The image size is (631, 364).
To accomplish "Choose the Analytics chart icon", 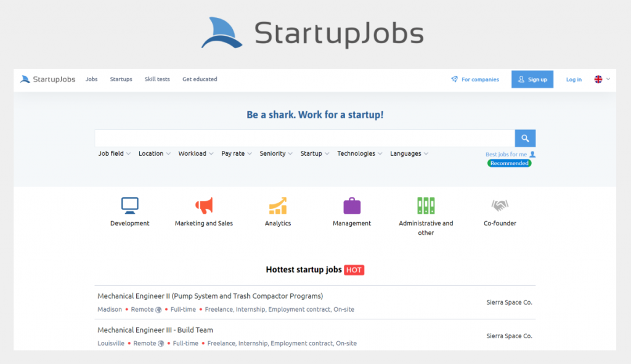I will tap(278, 206).
